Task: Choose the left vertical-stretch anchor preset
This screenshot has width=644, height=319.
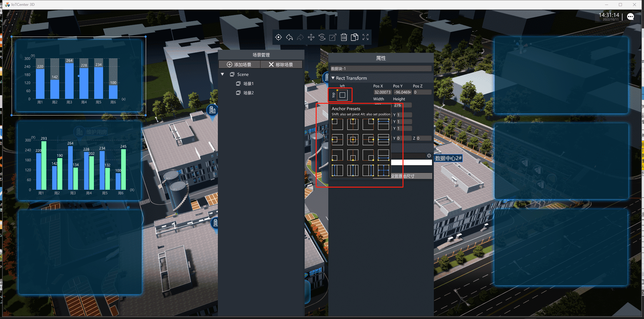Action: tap(337, 170)
